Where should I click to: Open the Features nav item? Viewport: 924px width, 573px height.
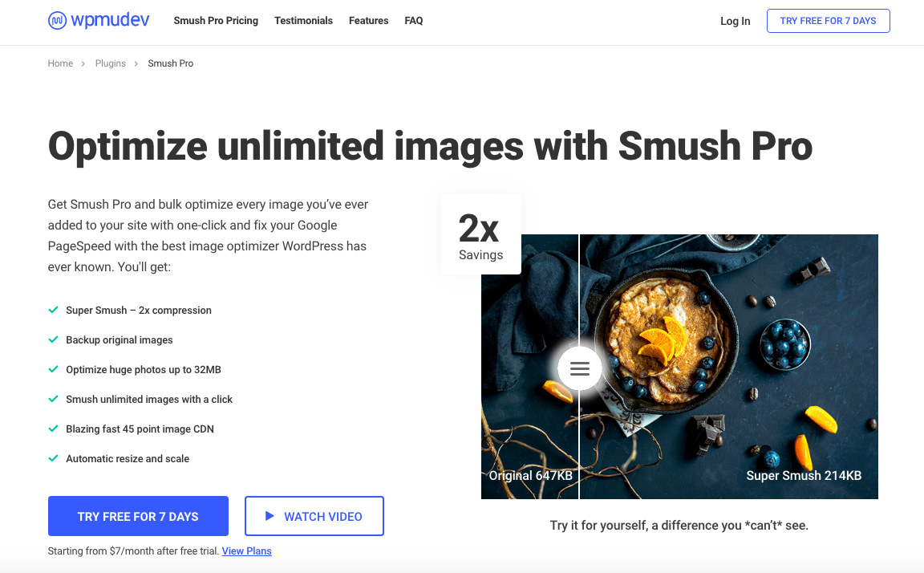point(368,21)
